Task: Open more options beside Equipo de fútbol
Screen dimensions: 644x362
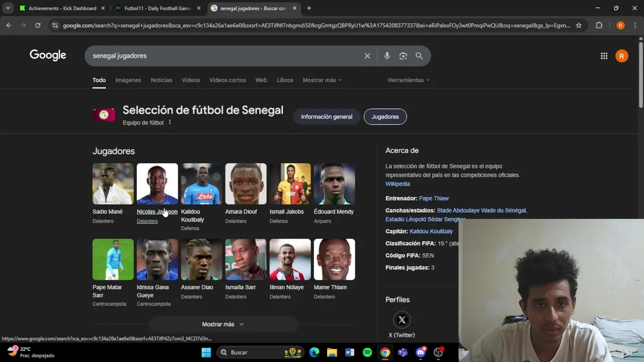Action: pyautogui.click(x=170, y=122)
